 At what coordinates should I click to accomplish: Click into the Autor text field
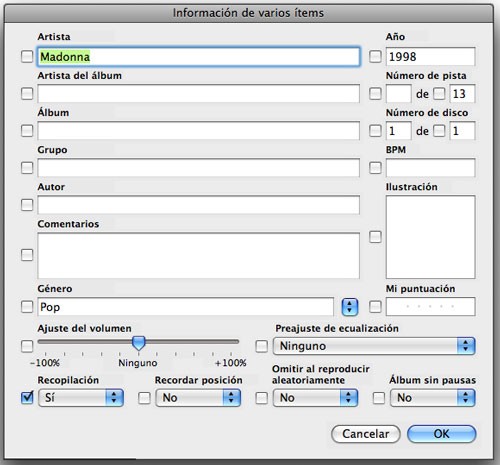tap(199, 205)
